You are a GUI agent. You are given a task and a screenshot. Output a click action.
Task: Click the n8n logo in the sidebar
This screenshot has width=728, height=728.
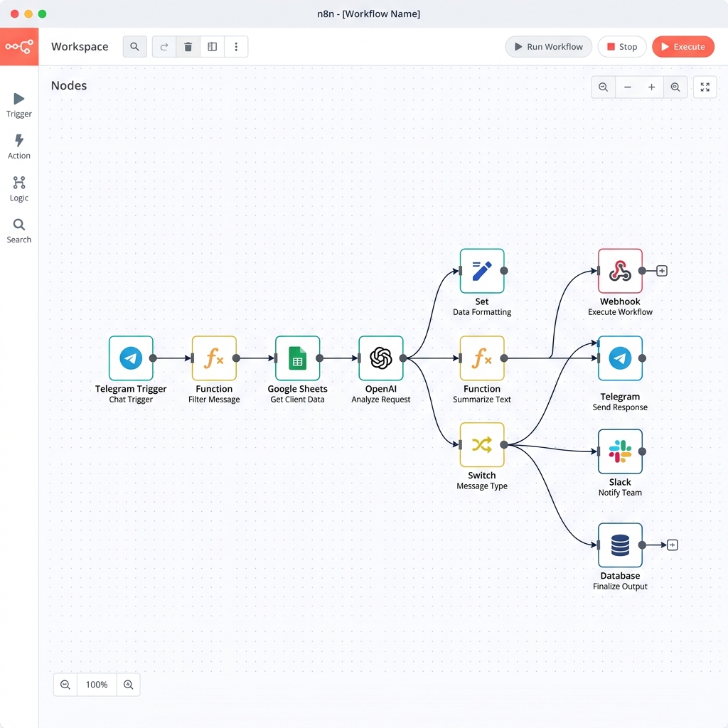tap(19, 46)
